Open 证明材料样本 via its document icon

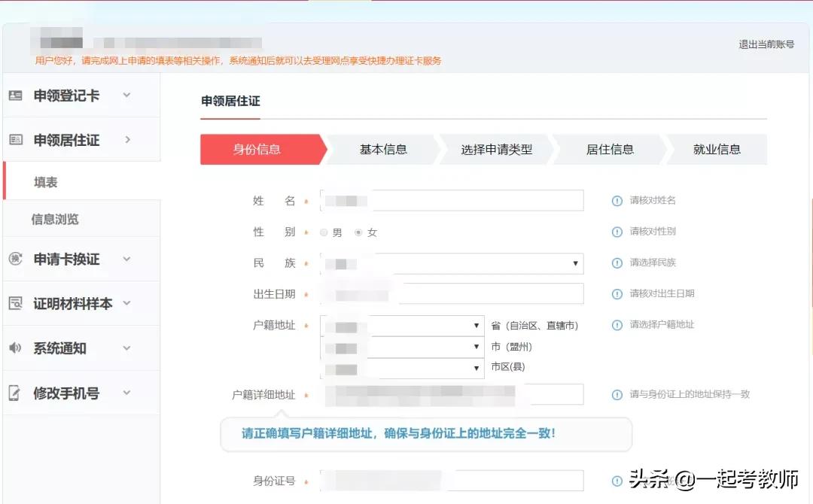pyautogui.click(x=17, y=303)
